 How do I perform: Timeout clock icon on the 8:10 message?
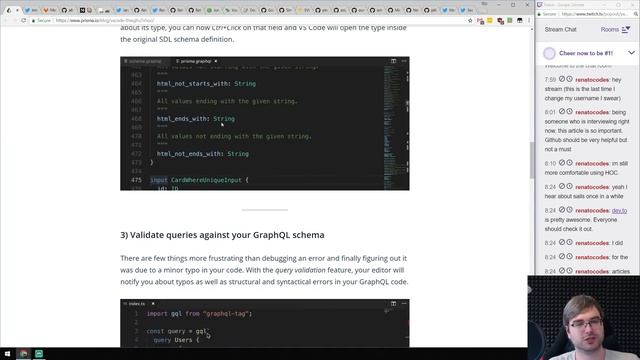[x=569, y=163]
